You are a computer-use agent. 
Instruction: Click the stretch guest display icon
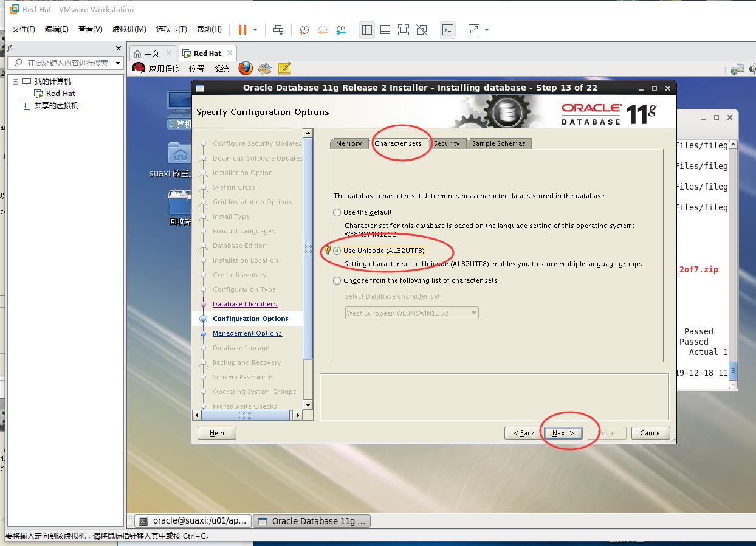coord(474,29)
